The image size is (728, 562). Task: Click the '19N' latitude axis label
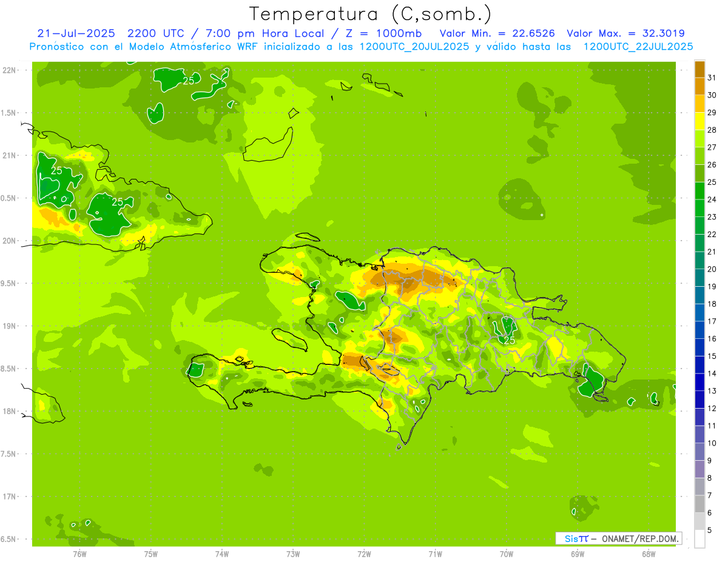tap(9, 326)
